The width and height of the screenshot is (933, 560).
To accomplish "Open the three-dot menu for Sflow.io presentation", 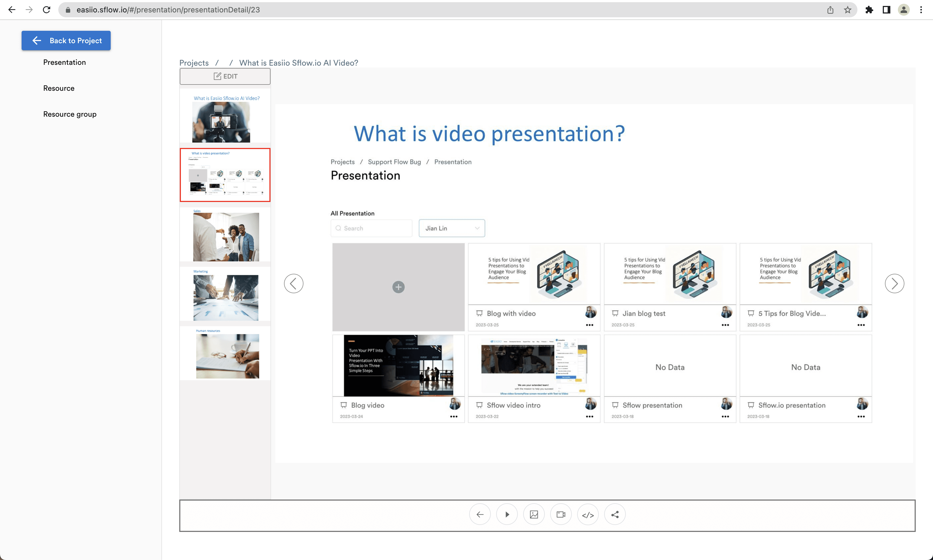I will [861, 417].
